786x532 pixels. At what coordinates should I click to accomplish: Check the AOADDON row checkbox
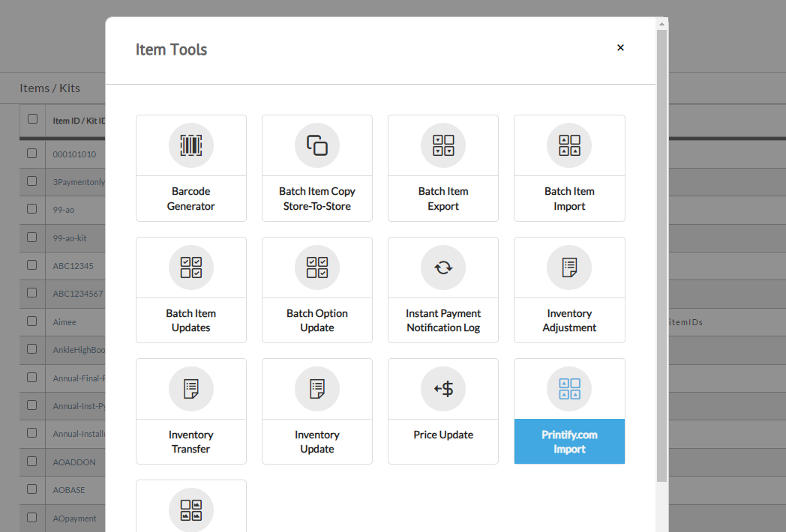coord(32,462)
